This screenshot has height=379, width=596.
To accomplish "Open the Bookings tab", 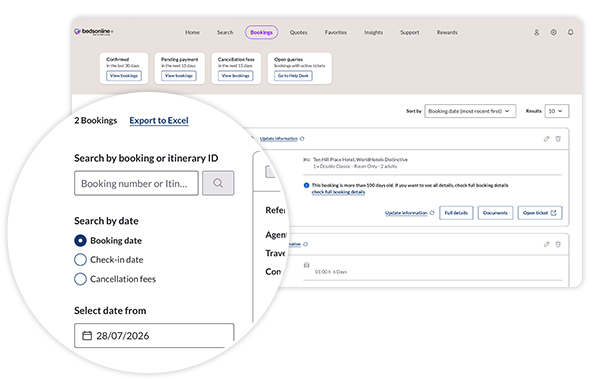I will point(262,32).
